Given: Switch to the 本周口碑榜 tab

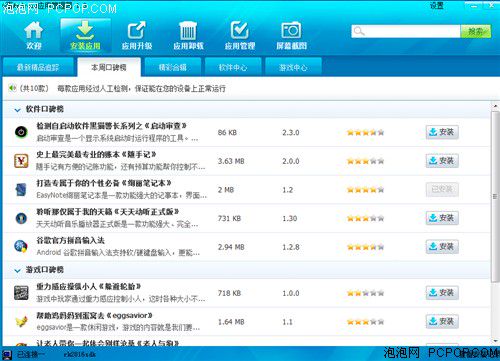Looking at the screenshot, I should (109, 67).
